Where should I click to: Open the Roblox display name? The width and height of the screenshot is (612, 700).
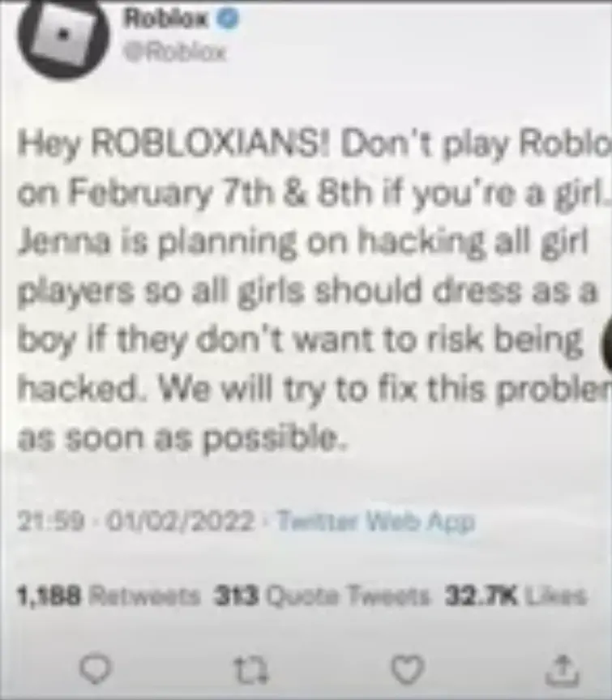point(167,19)
